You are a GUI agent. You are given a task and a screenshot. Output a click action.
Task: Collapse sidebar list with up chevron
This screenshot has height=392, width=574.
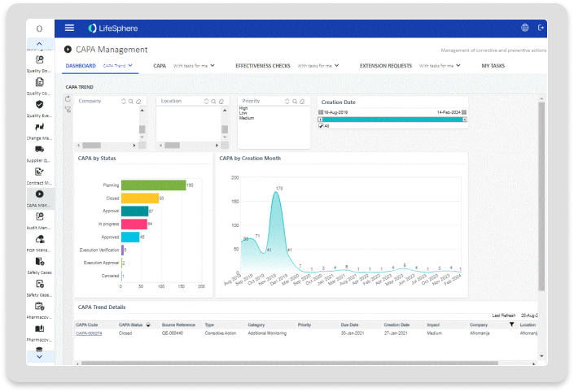tap(39, 45)
